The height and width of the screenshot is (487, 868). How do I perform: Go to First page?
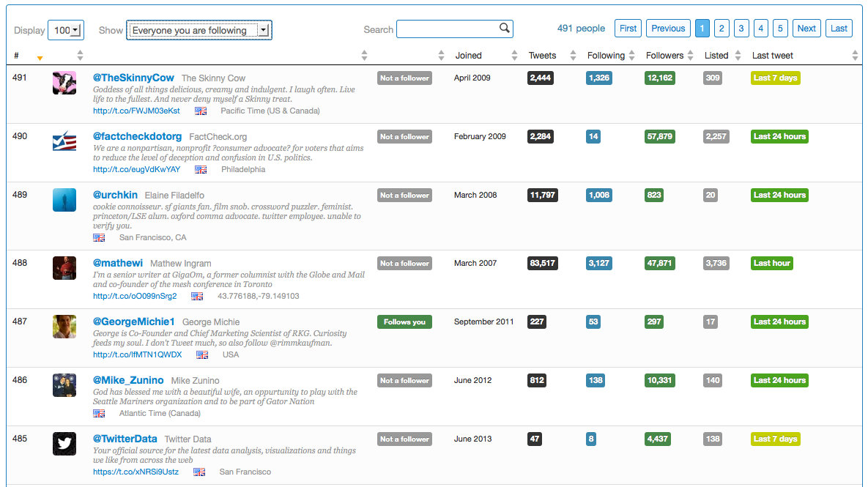(628, 29)
